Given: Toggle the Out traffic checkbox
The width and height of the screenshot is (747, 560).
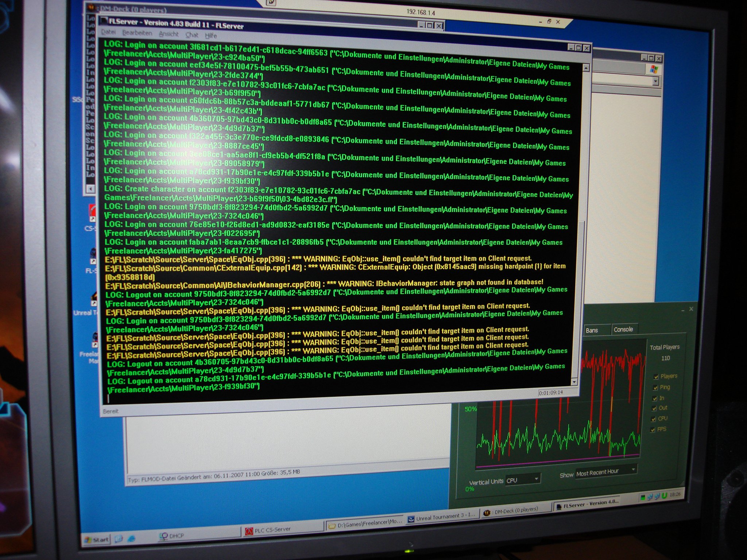Looking at the screenshot, I should (654, 408).
